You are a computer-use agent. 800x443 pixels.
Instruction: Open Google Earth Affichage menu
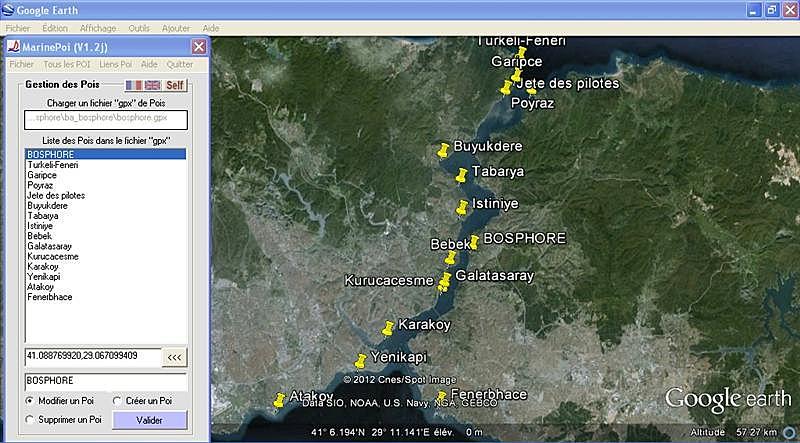pos(98,28)
